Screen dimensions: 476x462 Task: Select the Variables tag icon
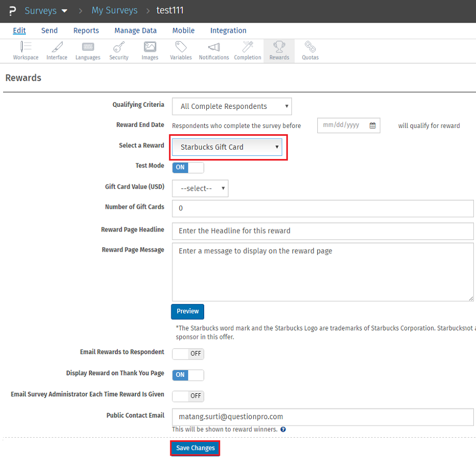point(181,48)
